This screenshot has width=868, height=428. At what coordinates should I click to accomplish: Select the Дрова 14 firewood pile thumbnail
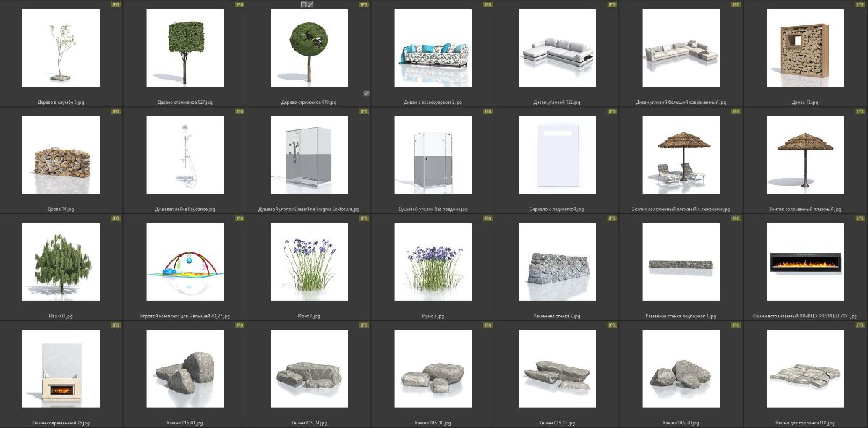pyautogui.click(x=61, y=155)
